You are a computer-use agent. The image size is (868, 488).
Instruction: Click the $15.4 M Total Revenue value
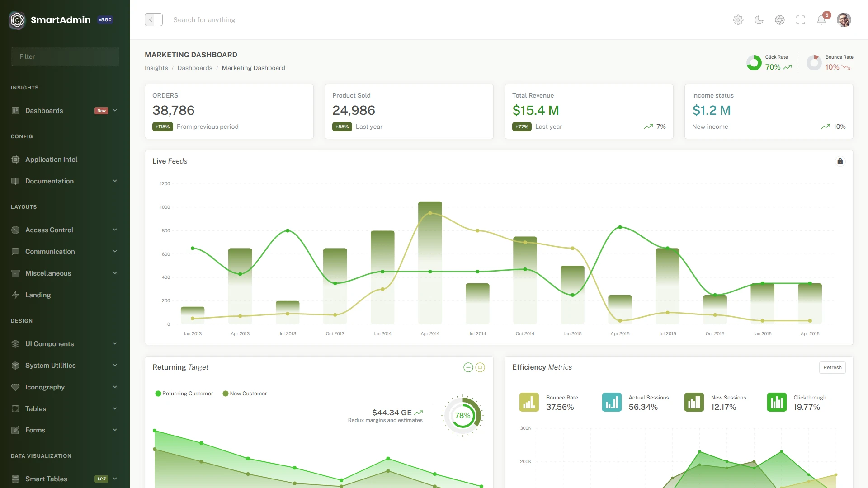[x=536, y=110]
